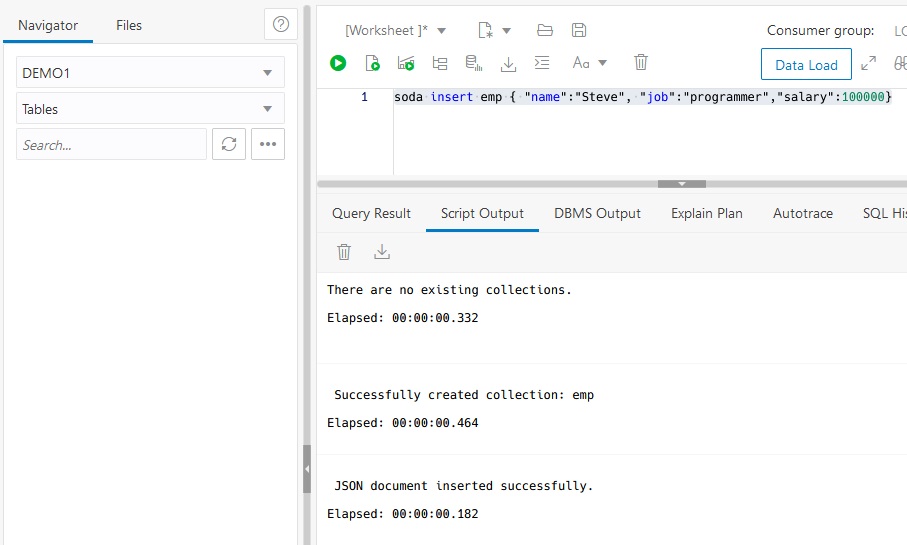Image resolution: width=907 pixels, height=545 pixels.
Task: Clear script output using its trash icon
Action: click(x=344, y=252)
